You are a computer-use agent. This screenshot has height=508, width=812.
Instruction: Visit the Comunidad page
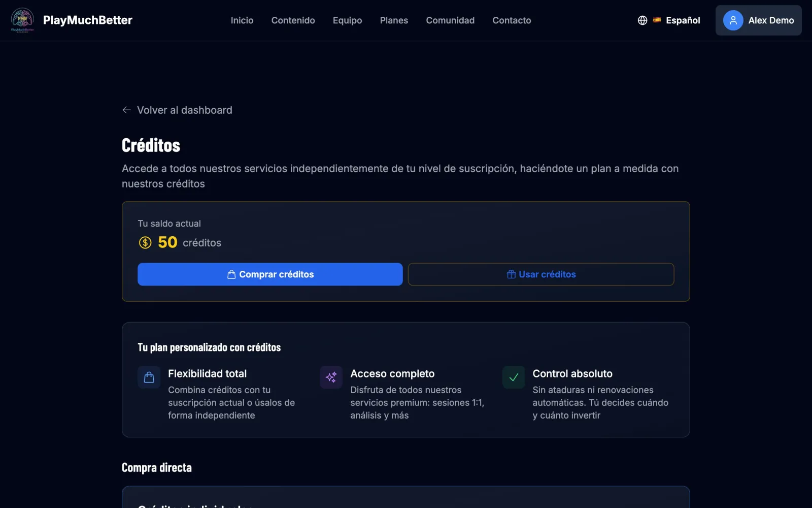coord(450,20)
